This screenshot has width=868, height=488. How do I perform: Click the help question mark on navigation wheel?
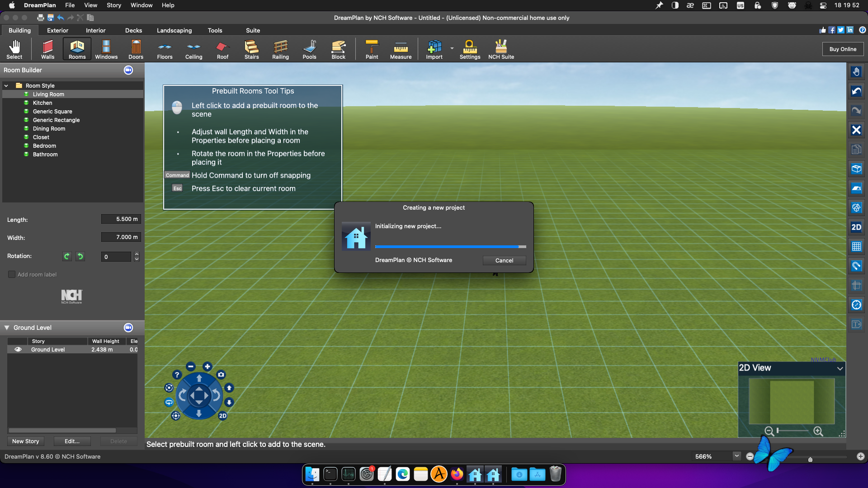coord(177,375)
